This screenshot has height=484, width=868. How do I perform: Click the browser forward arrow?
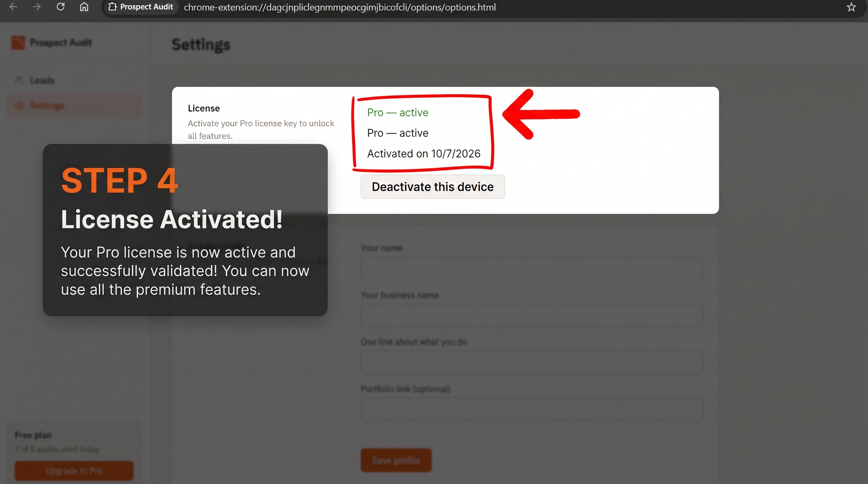point(37,7)
